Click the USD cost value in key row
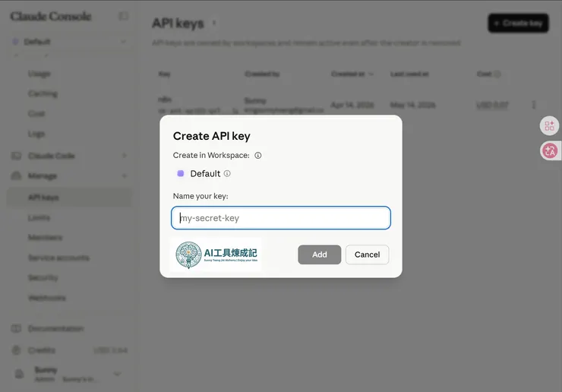 492,105
